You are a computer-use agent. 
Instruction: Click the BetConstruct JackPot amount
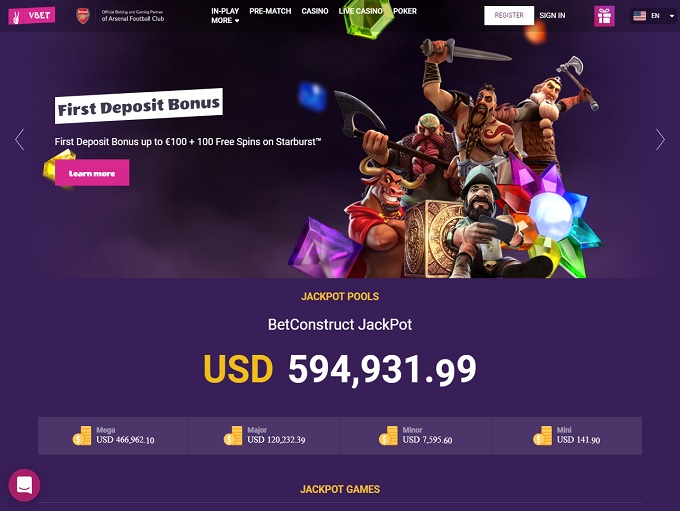(340, 369)
